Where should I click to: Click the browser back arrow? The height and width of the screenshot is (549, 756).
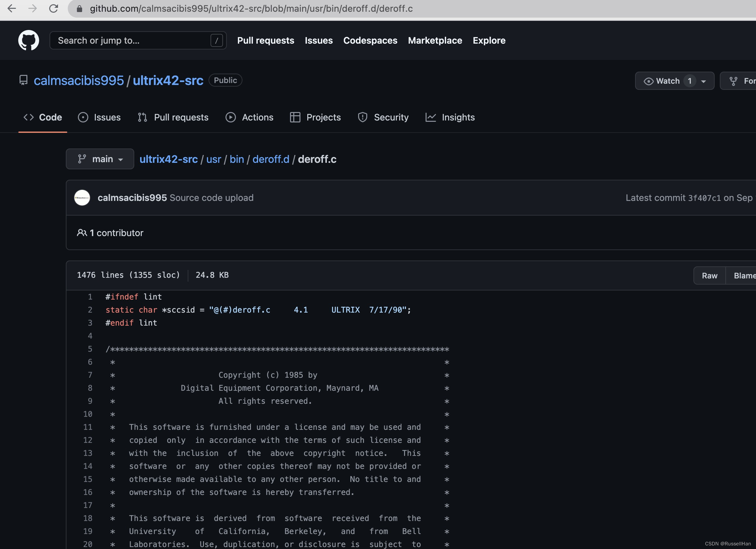pyautogui.click(x=12, y=8)
